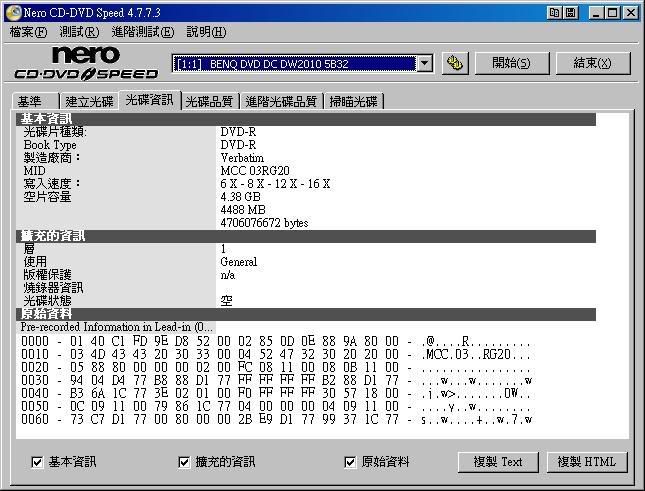The image size is (645, 491).
Task: Click the General usage value
Action: pos(239,262)
